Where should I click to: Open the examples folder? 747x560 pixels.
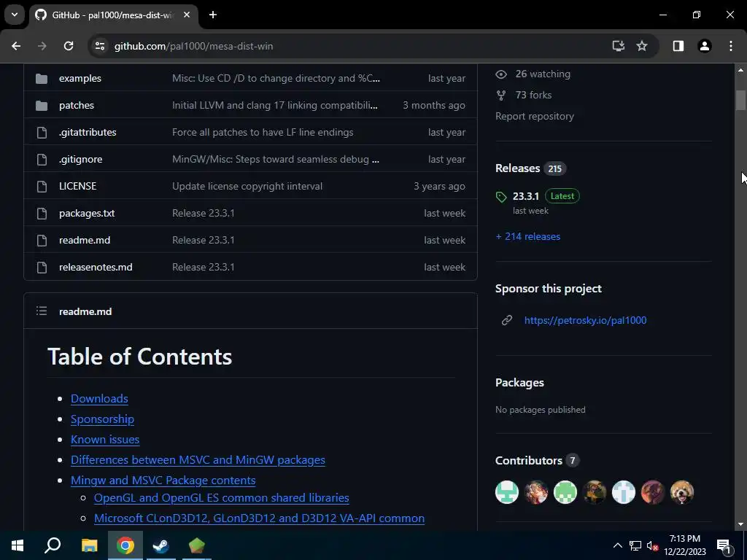coord(80,78)
